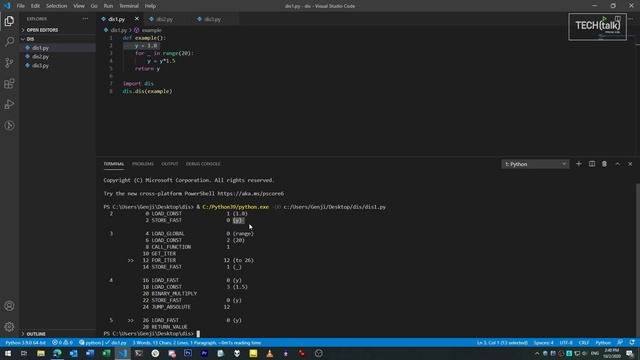Change language mode Python in status bar

[603, 342]
